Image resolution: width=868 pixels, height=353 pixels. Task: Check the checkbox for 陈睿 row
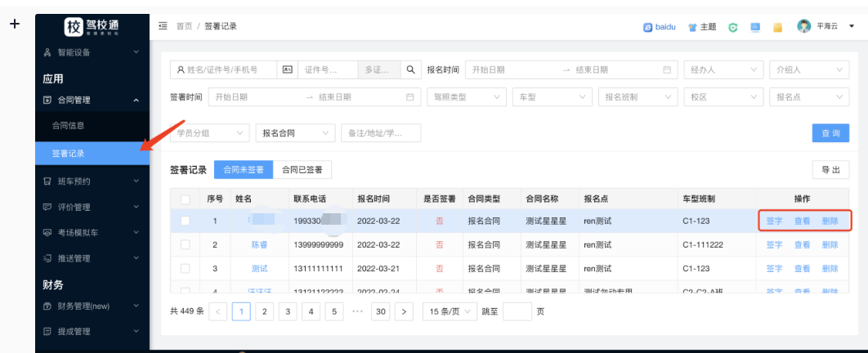185,244
